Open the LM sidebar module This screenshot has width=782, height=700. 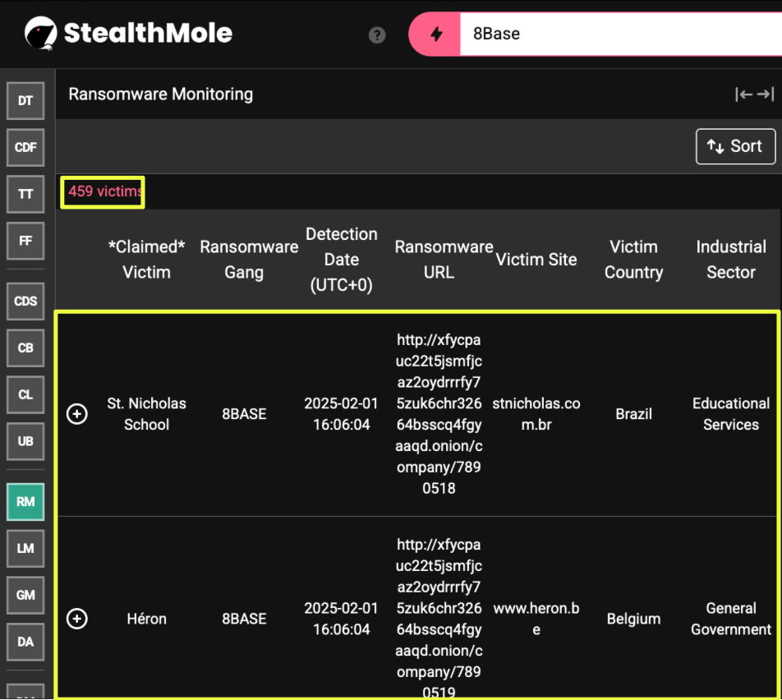(x=25, y=549)
